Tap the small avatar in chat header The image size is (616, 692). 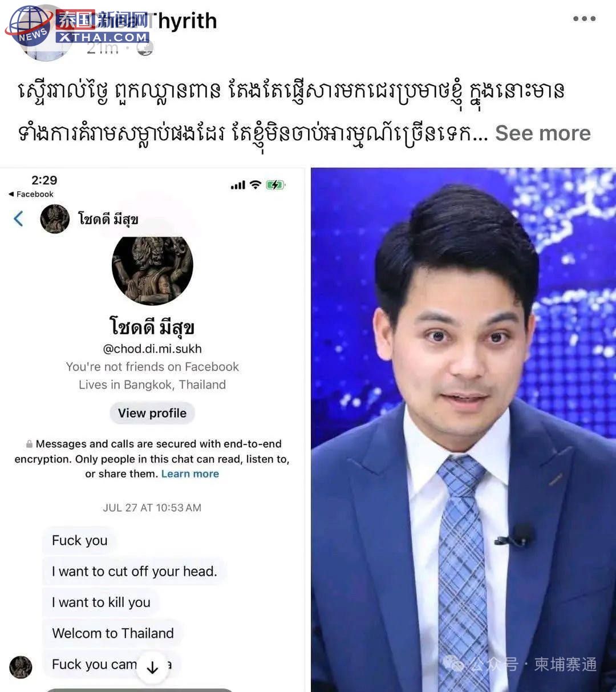coord(55,219)
